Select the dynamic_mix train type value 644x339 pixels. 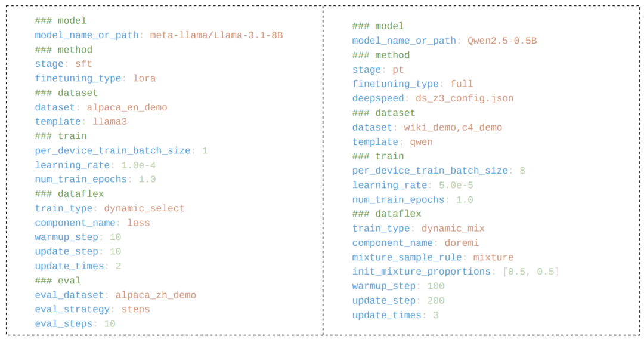453,229
